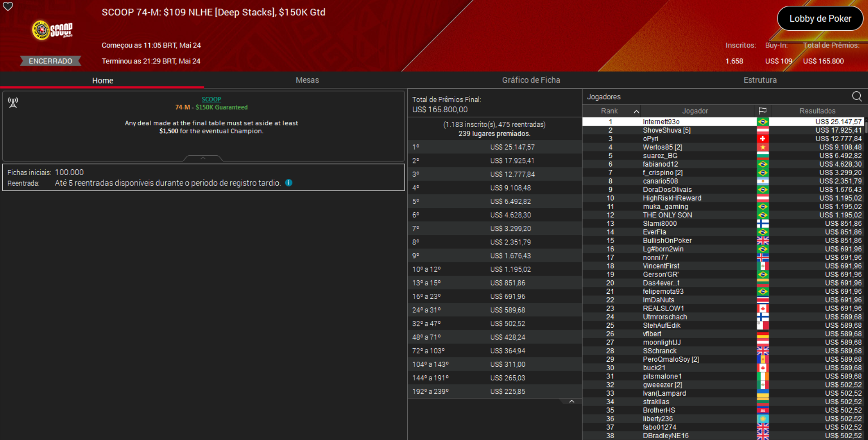Click the Jogadores panel title
The height and width of the screenshot is (440, 868).
click(604, 97)
